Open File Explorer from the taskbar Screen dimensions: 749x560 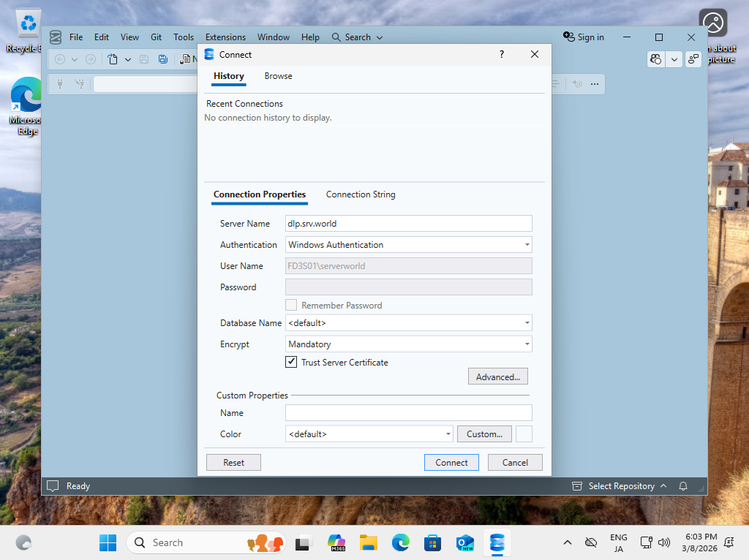tap(369, 542)
